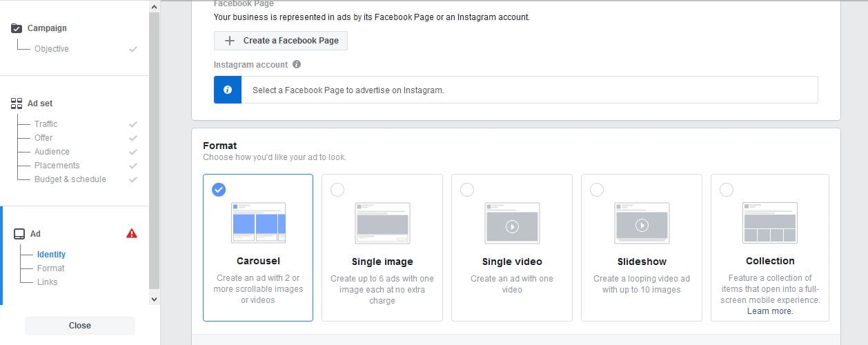Click the Carousel title text
Screen dimensions: 868x345
pos(259,261)
